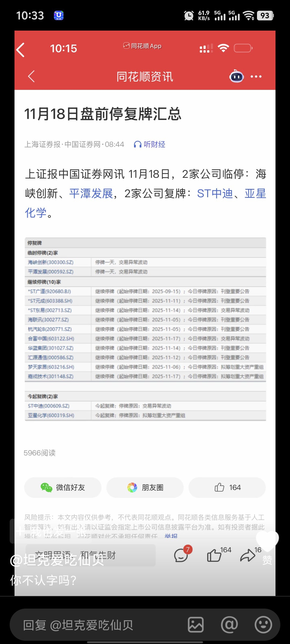Open the robot assistant icon in the header
The width and height of the screenshot is (290, 644).
click(237, 76)
